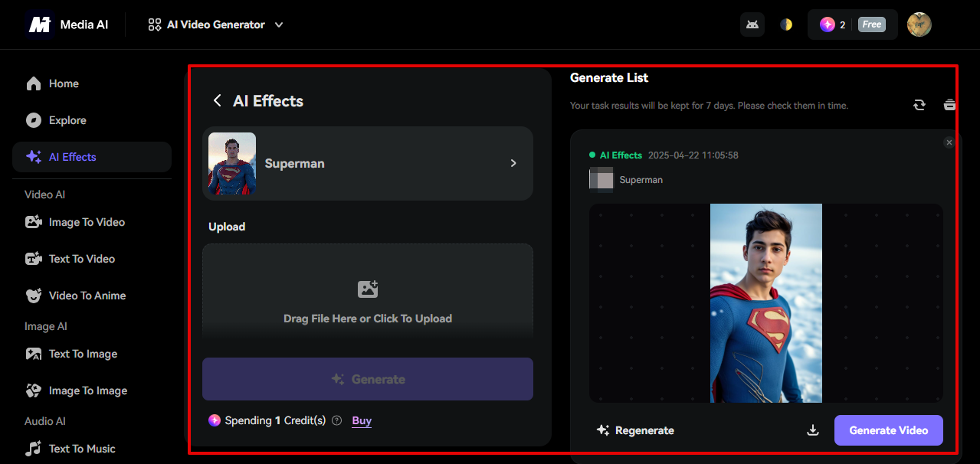
Task: Open Text To Image tool
Action: [92, 354]
